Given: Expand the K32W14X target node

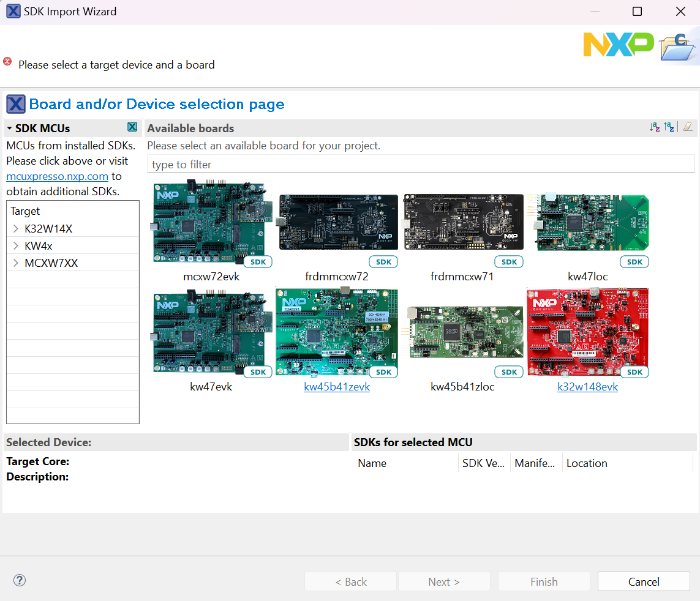Looking at the screenshot, I should [x=16, y=229].
